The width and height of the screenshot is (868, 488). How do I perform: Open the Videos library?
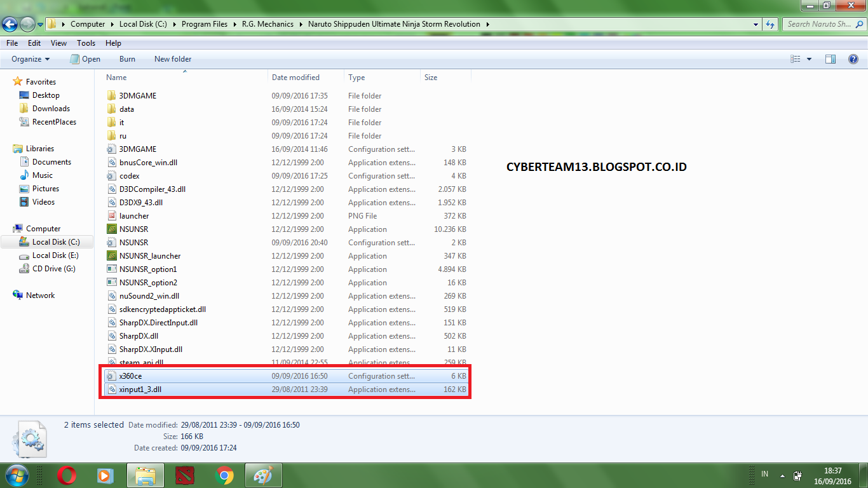pos(43,202)
